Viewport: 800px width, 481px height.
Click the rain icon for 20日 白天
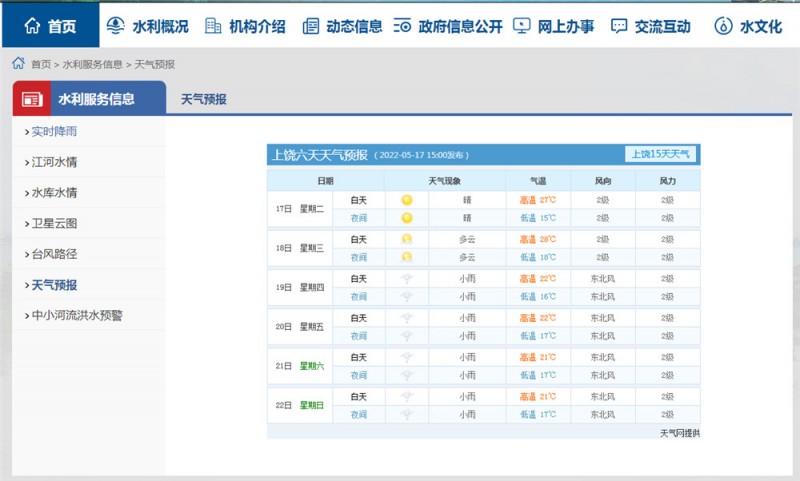tap(407, 318)
